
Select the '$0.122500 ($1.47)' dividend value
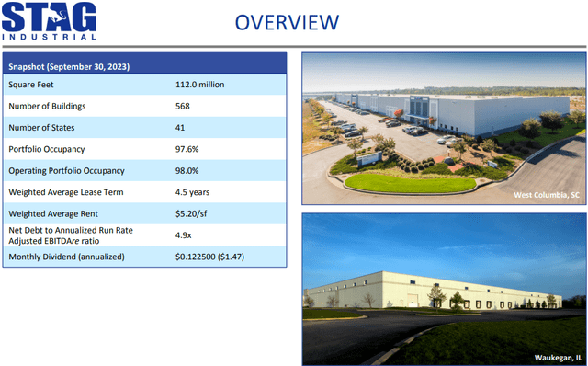tap(209, 257)
